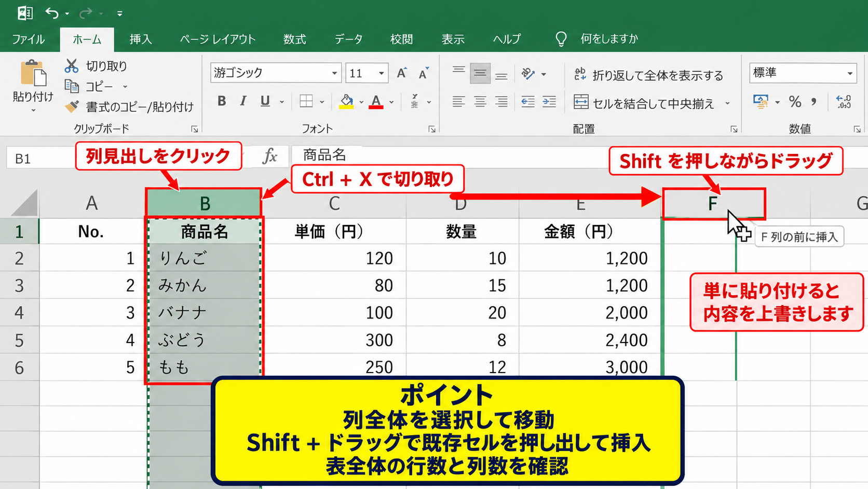The width and height of the screenshot is (868, 489).
Task: Open the font size 11 dropdown
Action: [382, 73]
